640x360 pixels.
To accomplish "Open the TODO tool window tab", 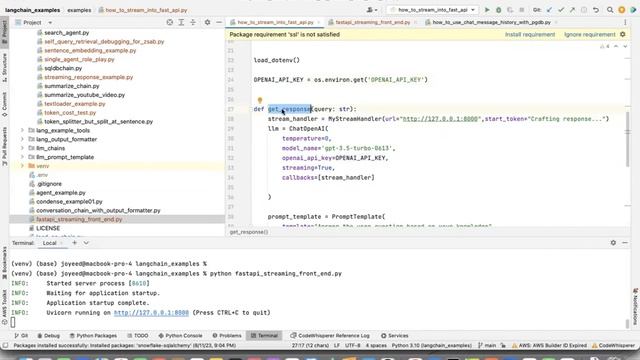I will click(138, 336).
